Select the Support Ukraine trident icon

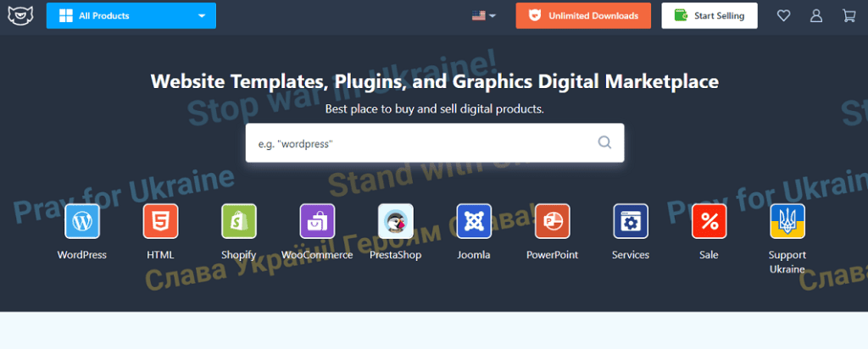pos(787,221)
